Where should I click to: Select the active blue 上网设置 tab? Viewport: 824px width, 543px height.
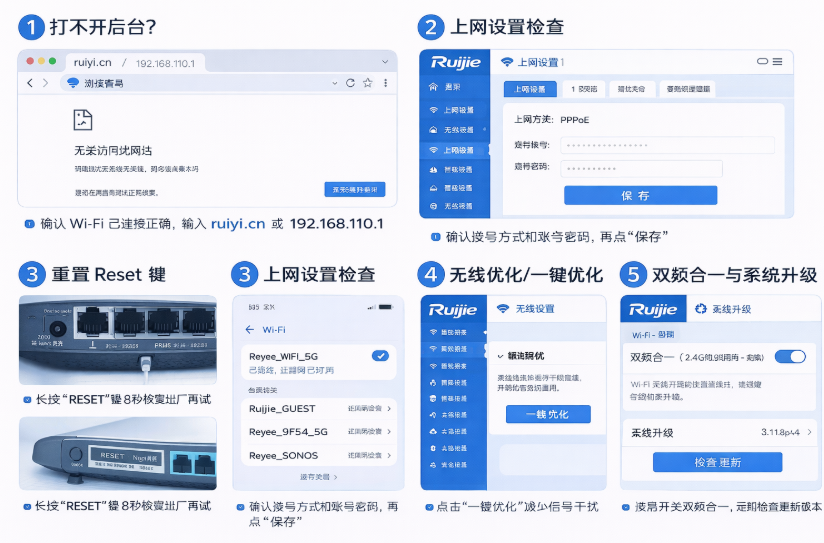point(530,89)
